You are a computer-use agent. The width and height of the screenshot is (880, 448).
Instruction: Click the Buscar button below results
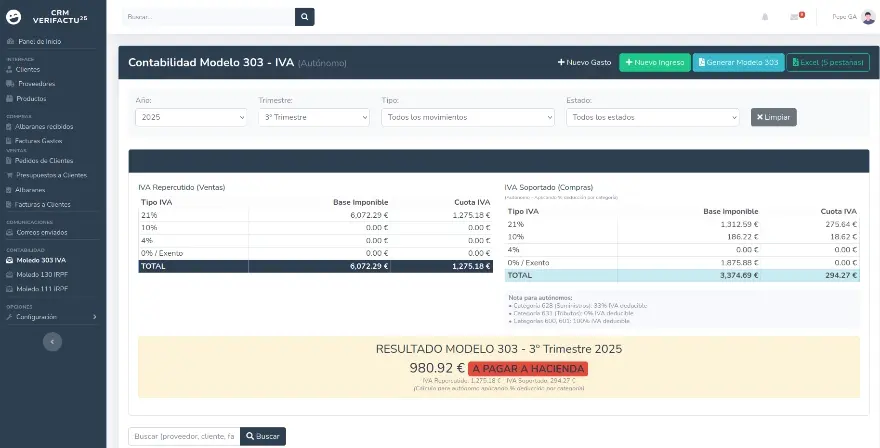coord(263,436)
